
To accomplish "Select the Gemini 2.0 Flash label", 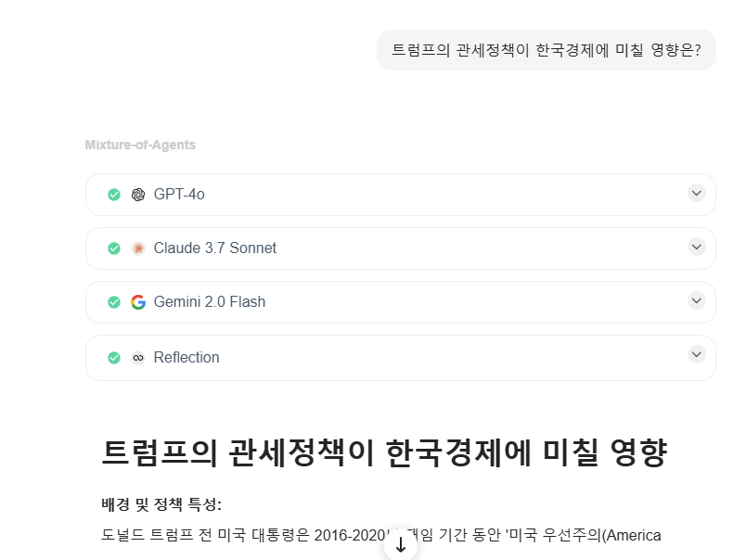I will pos(210,302).
